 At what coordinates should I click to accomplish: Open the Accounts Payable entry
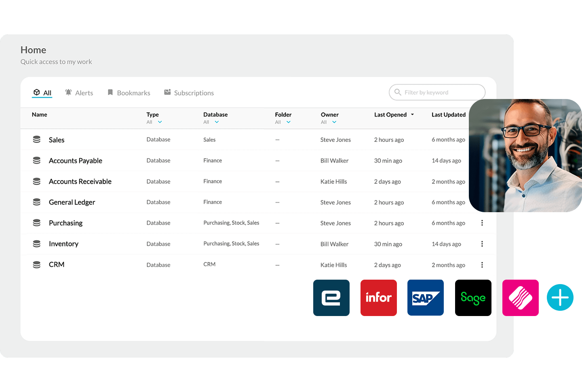tap(76, 161)
